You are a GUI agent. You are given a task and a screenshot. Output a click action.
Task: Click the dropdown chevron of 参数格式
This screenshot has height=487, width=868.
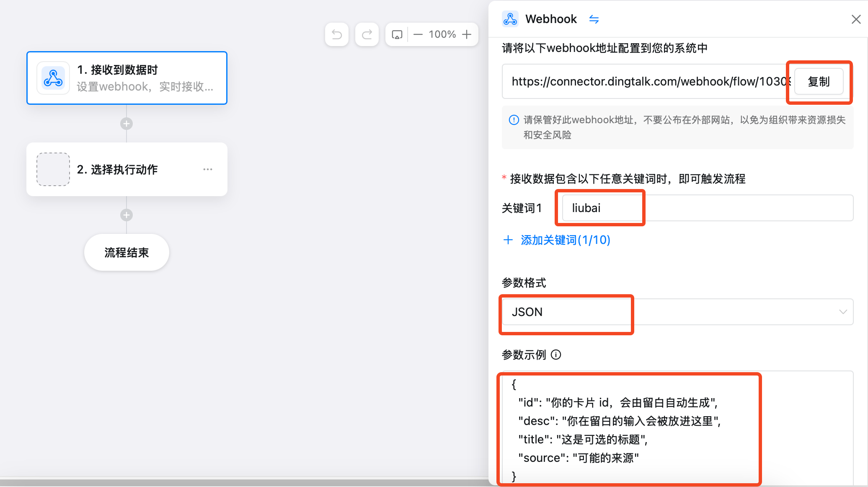click(843, 312)
